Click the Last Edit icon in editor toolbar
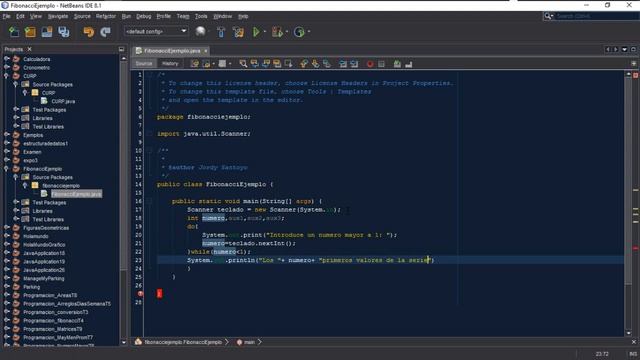 tap(195, 64)
